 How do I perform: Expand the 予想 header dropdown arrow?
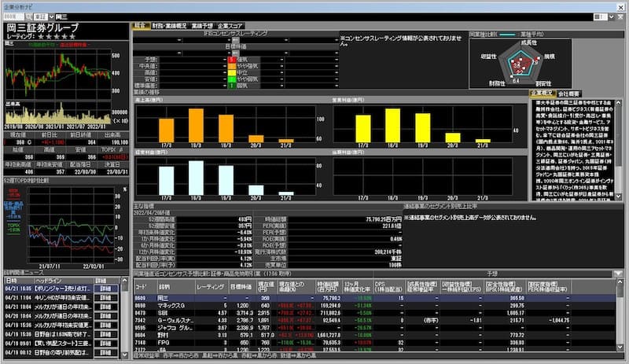(618, 274)
